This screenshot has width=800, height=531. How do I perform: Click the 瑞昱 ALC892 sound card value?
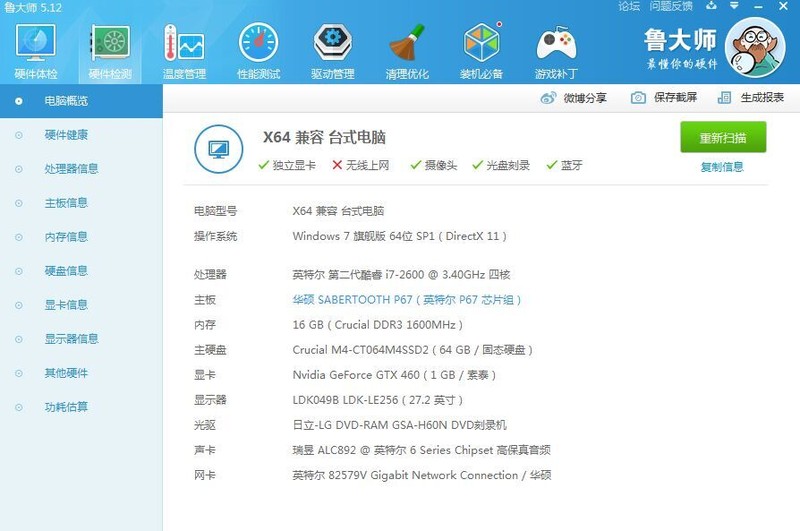click(x=421, y=450)
